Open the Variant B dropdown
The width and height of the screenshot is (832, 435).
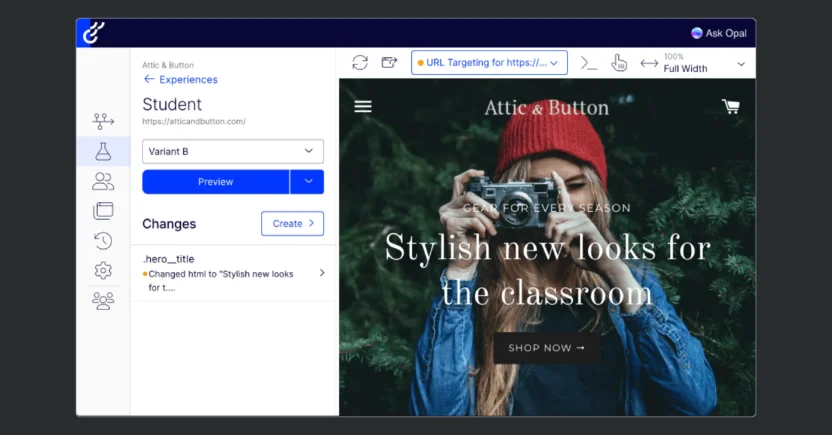[x=233, y=151]
